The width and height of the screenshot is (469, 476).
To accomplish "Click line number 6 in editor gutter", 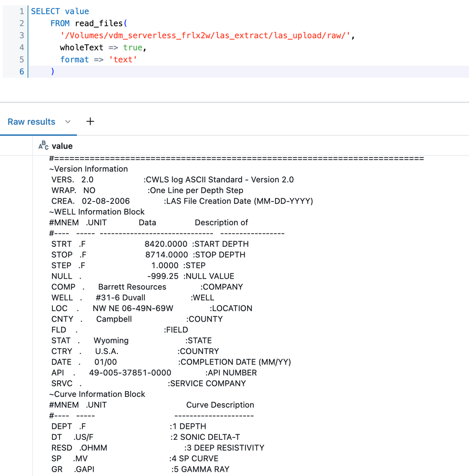I will point(21,71).
